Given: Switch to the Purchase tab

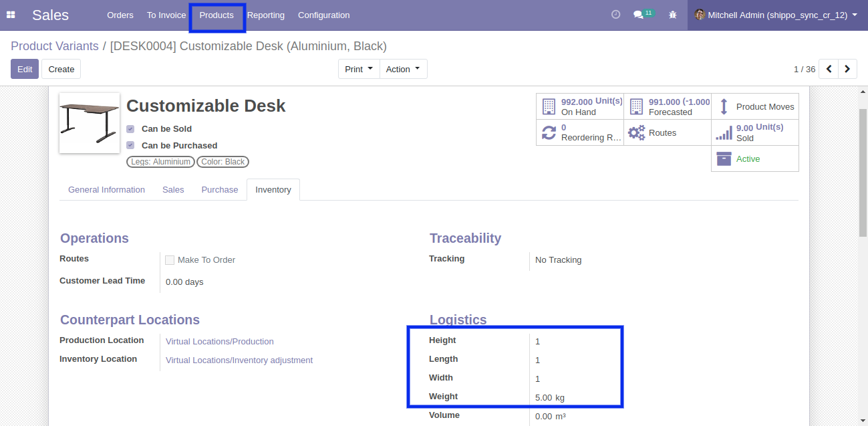Looking at the screenshot, I should pyautogui.click(x=220, y=190).
